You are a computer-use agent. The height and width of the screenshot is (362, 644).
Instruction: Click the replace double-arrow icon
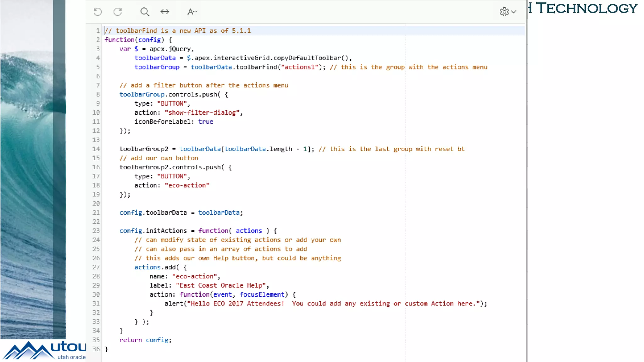(165, 12)
